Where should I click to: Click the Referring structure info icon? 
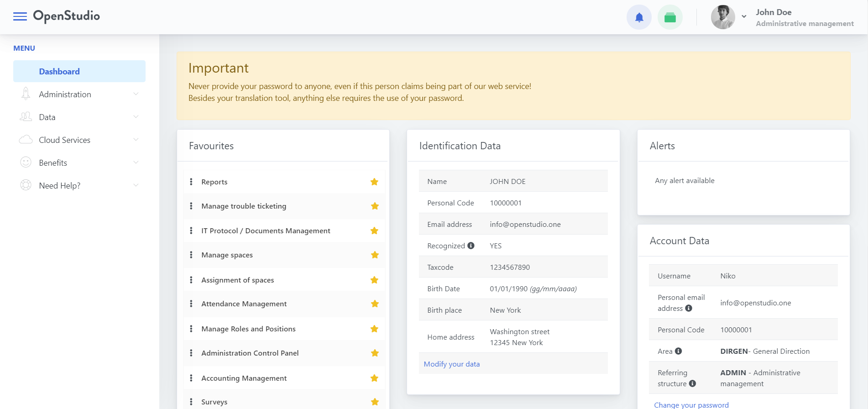[692, 383]
